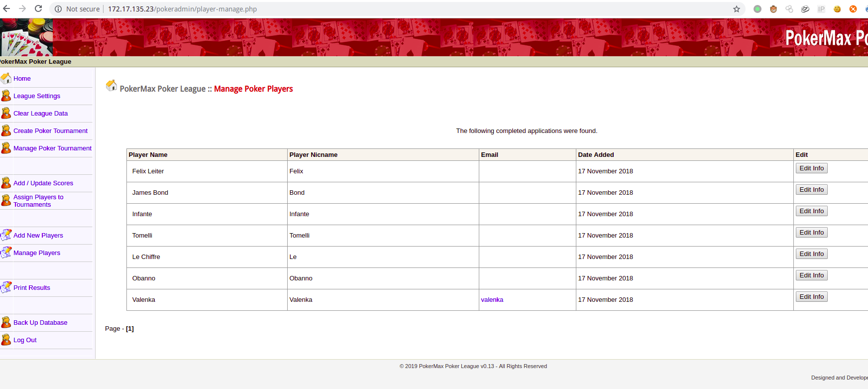Viewport: 868px width, 389px height.
Task: Click the site info icon next to Not secure
Action: tap(58, 9)
